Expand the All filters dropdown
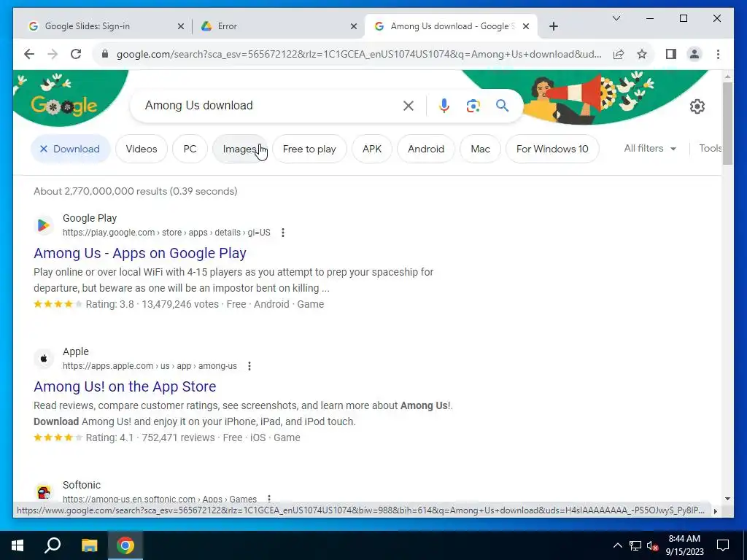The width and height of the screenshot is (747, 560). tap(650, 149)
